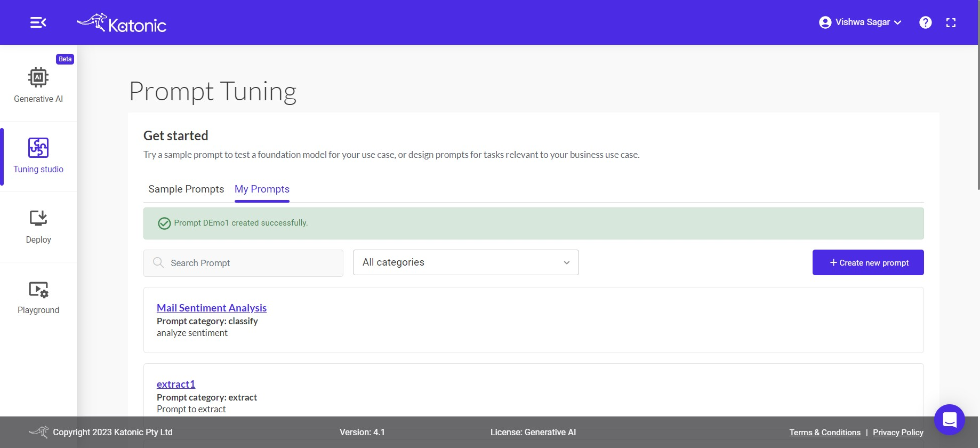Open the All categories dropdown

(x=466, y=262)
